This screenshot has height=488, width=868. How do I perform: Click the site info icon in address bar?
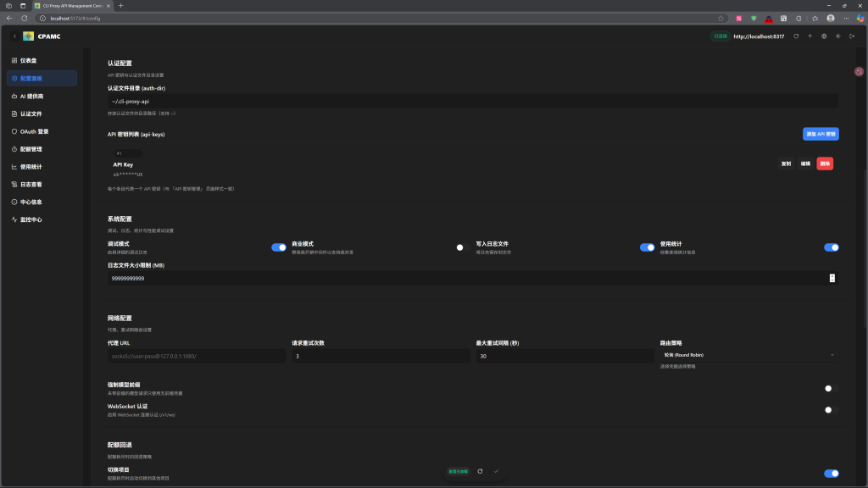[42, 19]
